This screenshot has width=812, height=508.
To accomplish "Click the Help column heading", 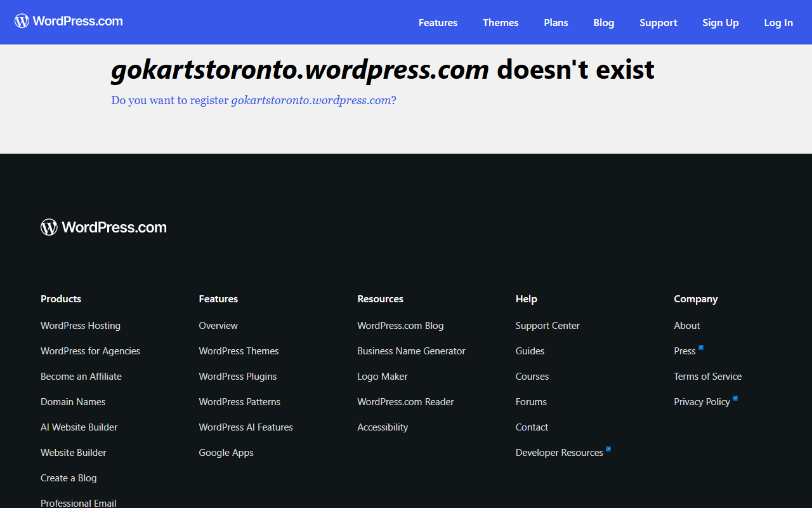I will (527, 299).
